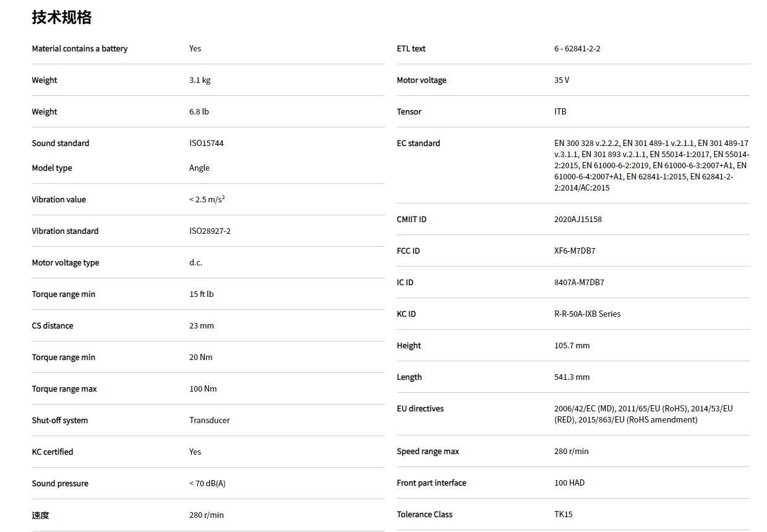Click the Transducer value text
The image size is (767, 532).
pos(210,421)
